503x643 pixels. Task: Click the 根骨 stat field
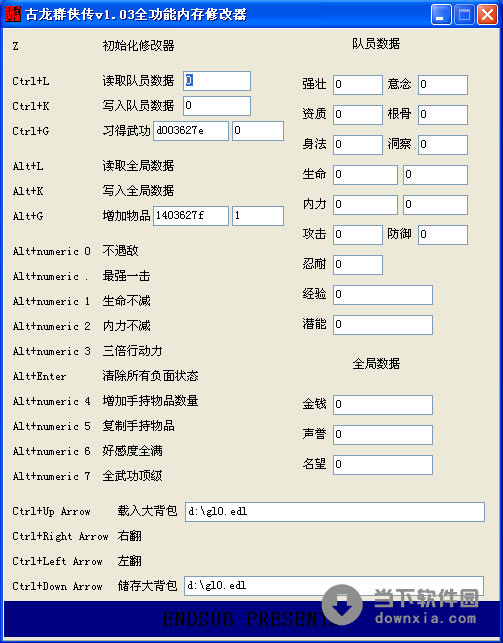443,114
